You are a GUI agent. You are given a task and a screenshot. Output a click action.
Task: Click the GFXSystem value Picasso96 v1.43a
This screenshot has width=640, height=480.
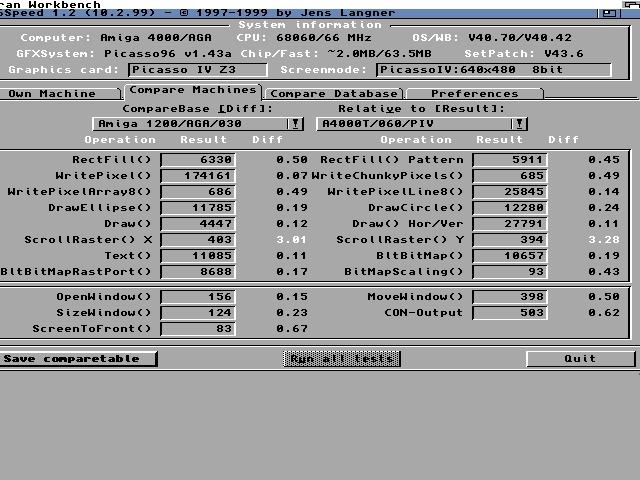point(168,53)
